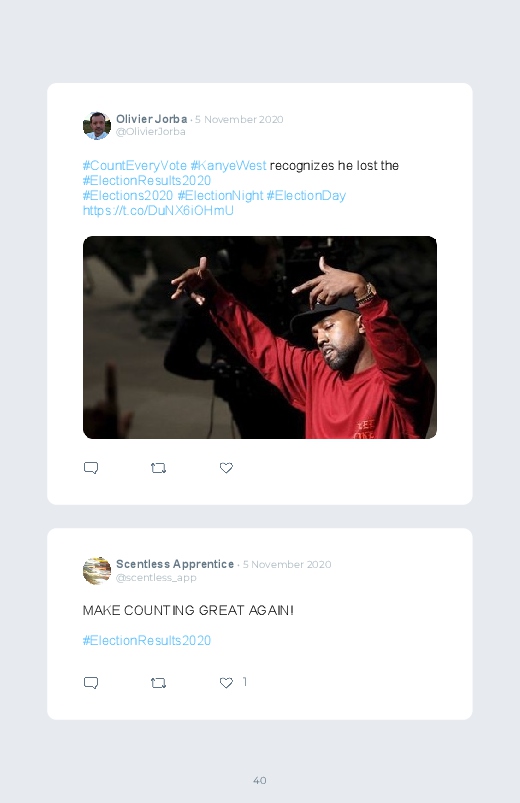
Task: Follow the t.co/DuNX6iOHmU link
Action: point(158,210)
